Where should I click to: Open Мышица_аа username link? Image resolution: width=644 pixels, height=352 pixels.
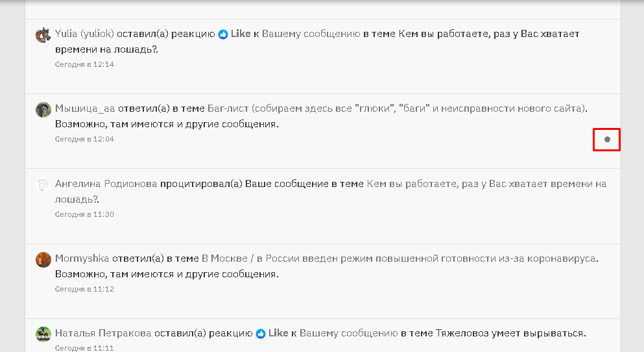pos(85,108)
